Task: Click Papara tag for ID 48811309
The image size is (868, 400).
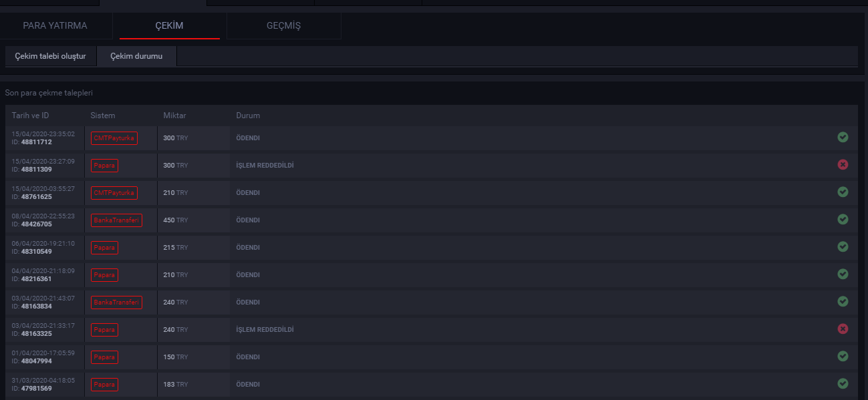Action: (x=104, y=166)
